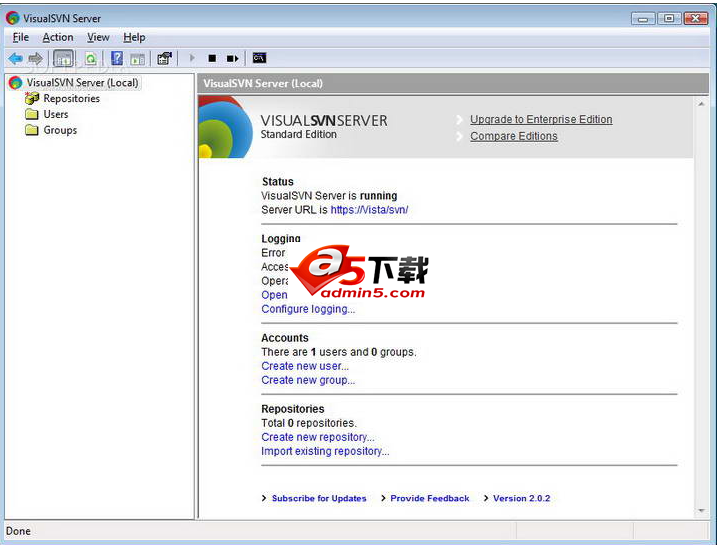Viewport: 718px width, 545px height.
Task: Click the Groups folder icon in tree
Action: pyautogui.click(x=32, y=130)
